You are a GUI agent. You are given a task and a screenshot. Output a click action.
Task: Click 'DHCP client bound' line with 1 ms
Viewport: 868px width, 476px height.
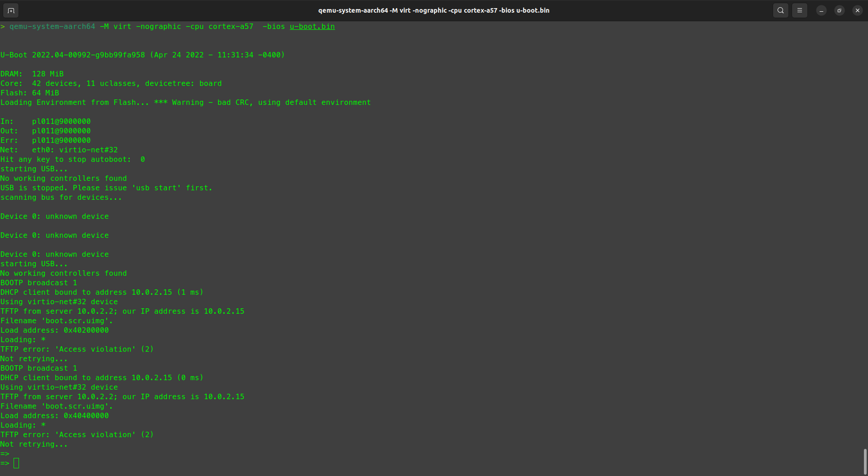tap(102, 292)
